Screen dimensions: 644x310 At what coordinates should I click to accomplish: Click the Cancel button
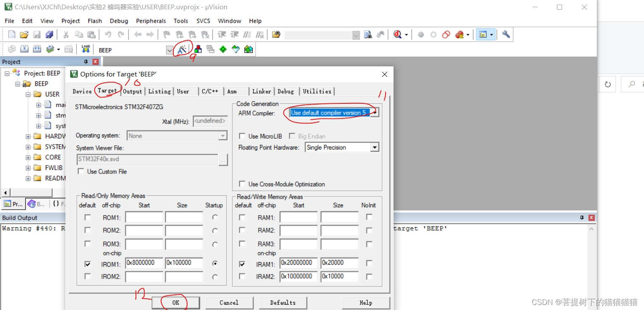tap(229, 302)
